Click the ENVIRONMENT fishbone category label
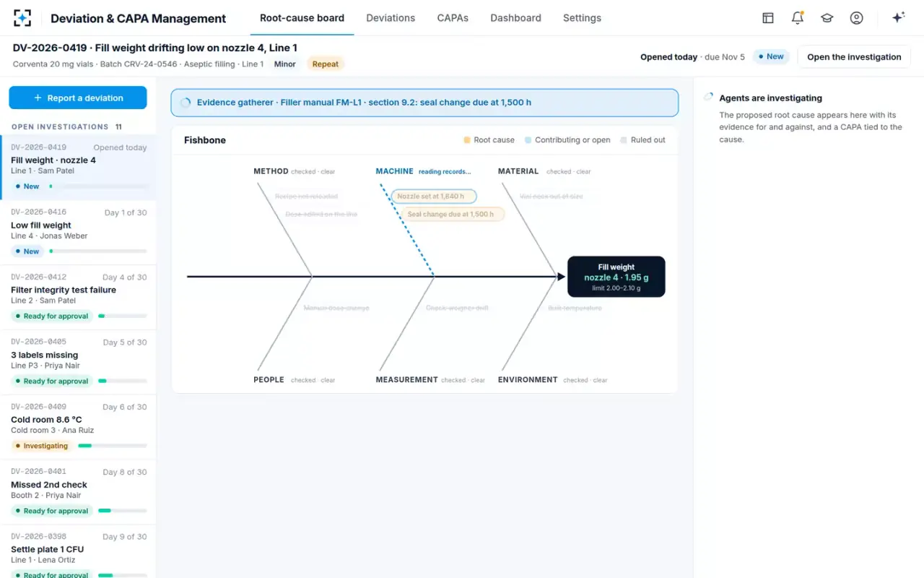Viewport: 924px width, 578px height. click(528, 379)
